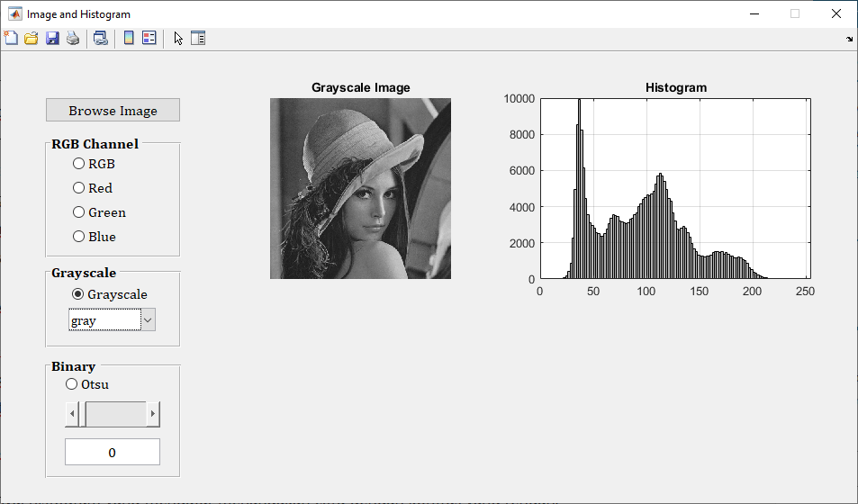Save the figure with the floppy disk icon
858x504 pixels.
[x=52, y=38]
